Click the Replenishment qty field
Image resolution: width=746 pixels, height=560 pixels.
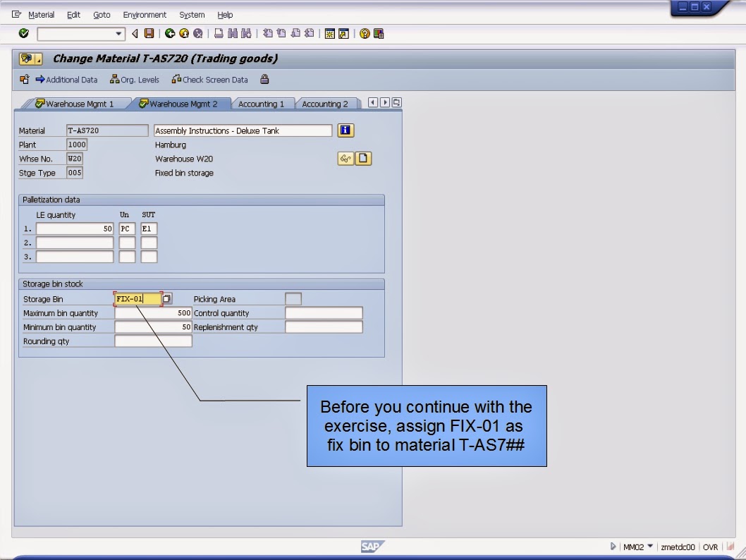pos(324,327)
